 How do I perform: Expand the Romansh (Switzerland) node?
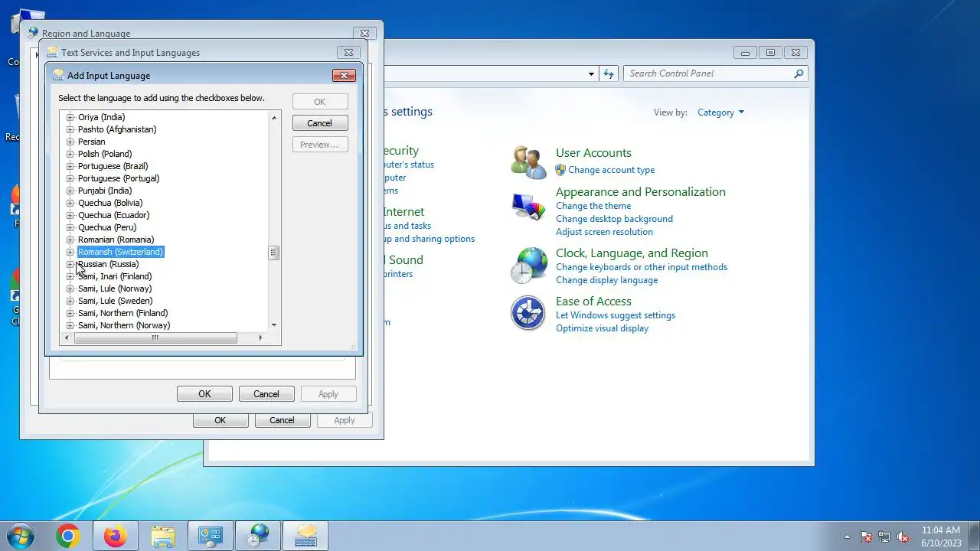point(70,252)
